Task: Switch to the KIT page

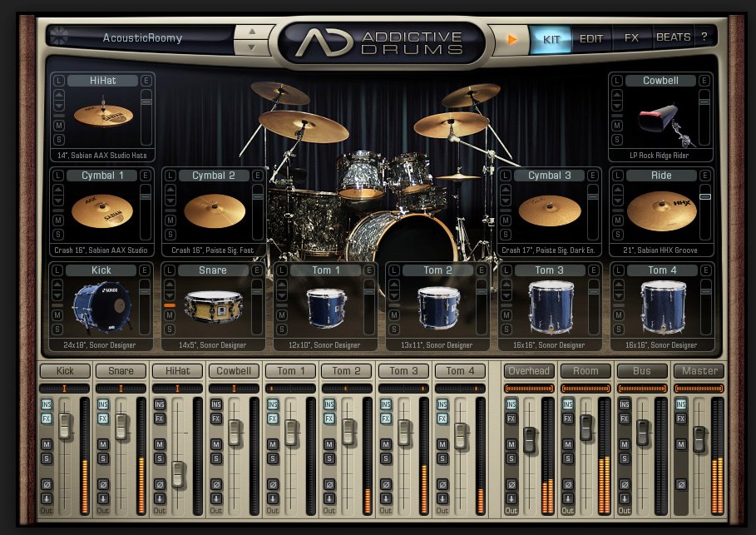Action: tap(551, 38)
